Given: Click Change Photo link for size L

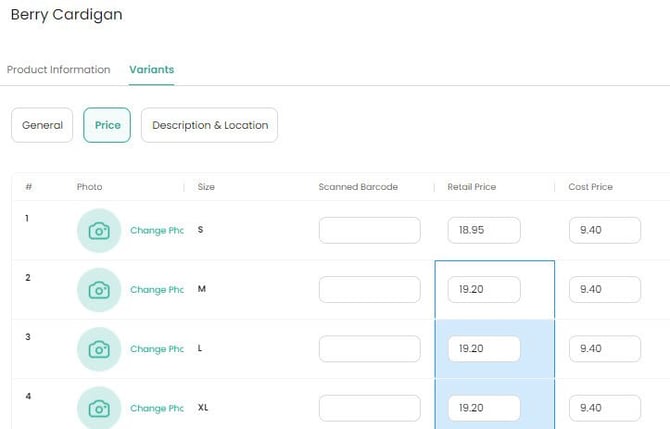Looking at the screenshot, I should tap(157, 349).
